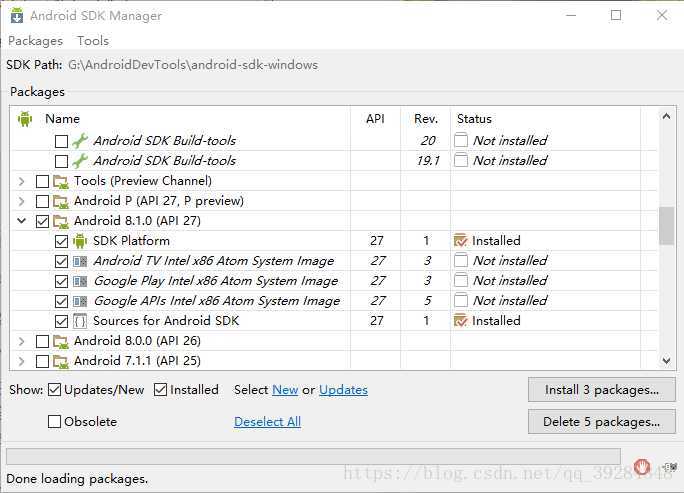The height and width of the screenshot is (493, 684).
Task: Open the Tools menu
Action: (x=93, y=41)
